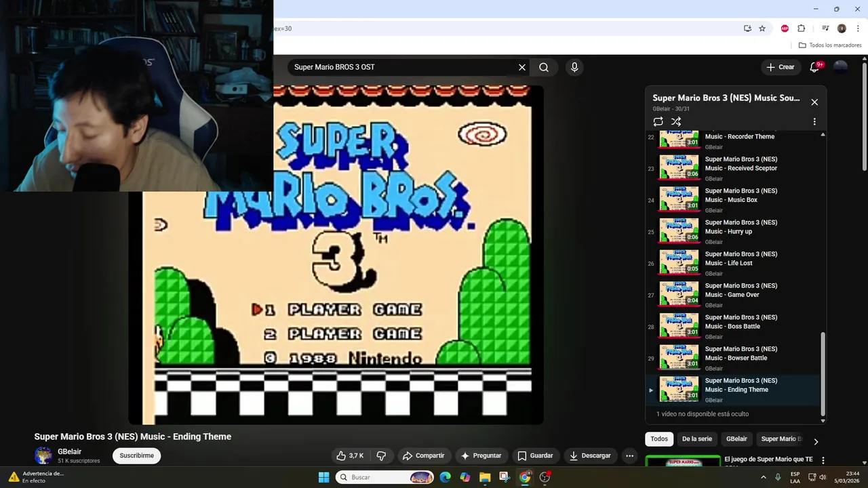
Task: Click the Descargar button
Action: [x=590, y=455]
